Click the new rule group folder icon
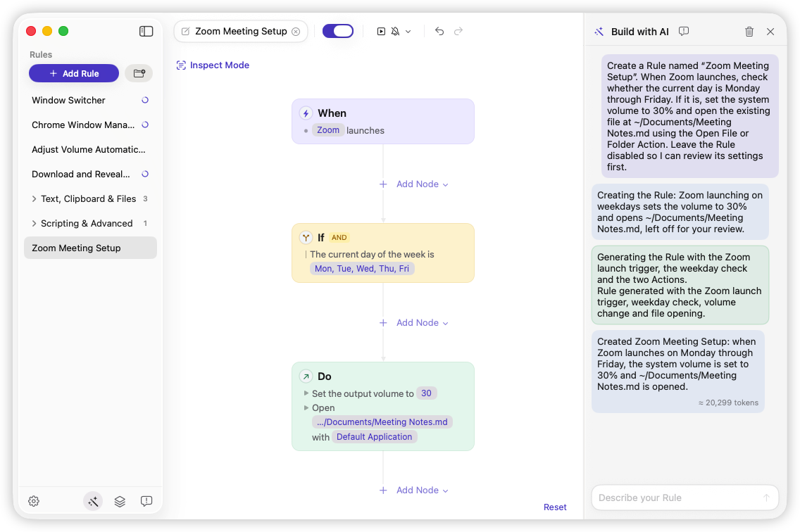This screenshot has width=800, height=532. click(x=139, y=73)
